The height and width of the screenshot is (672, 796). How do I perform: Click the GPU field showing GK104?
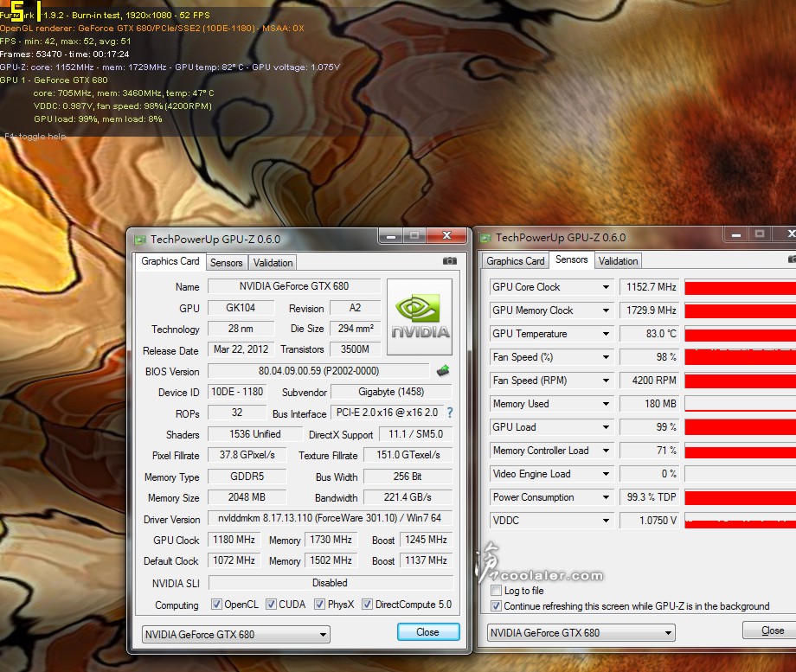pos(241,308)
